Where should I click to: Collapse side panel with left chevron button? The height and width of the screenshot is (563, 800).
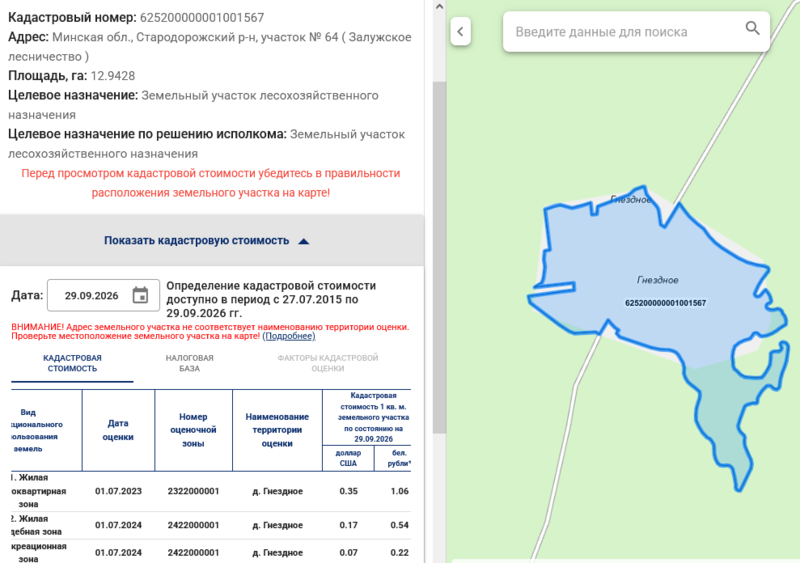click(460, 32)
